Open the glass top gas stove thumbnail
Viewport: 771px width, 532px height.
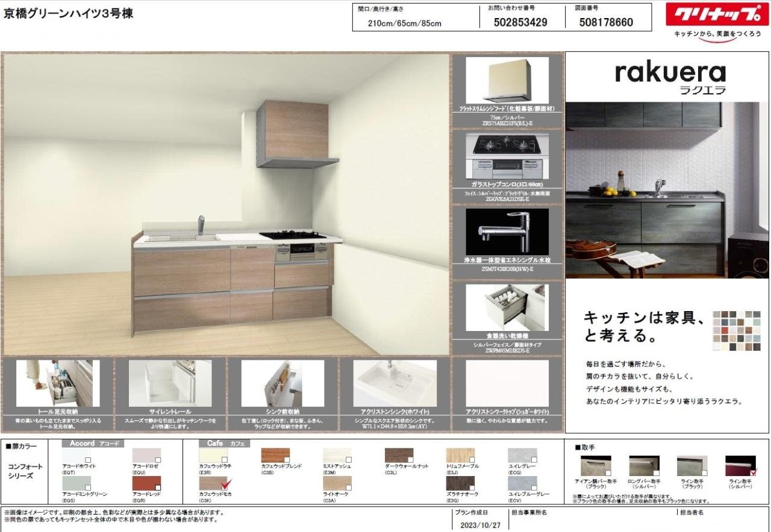point(507,156)
